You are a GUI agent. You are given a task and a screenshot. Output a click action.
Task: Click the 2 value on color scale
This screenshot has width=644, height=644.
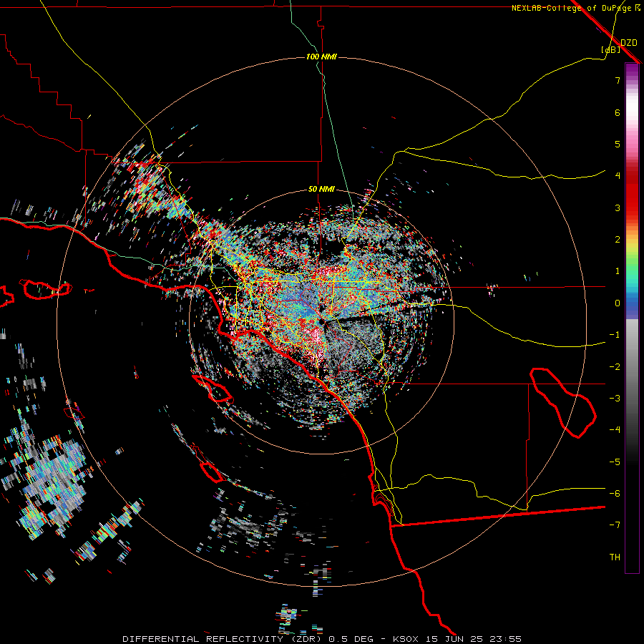618,240
